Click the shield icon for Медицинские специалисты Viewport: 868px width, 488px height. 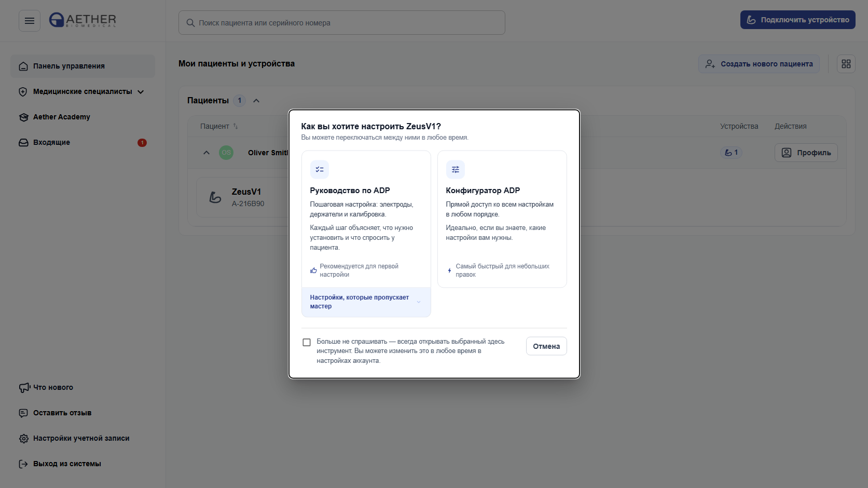23,92
